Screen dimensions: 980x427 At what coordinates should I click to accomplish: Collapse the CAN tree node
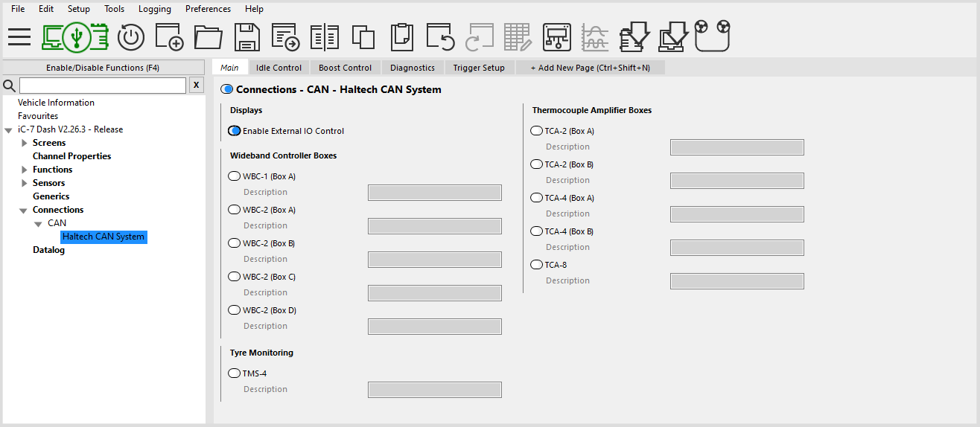pos(38,224)
